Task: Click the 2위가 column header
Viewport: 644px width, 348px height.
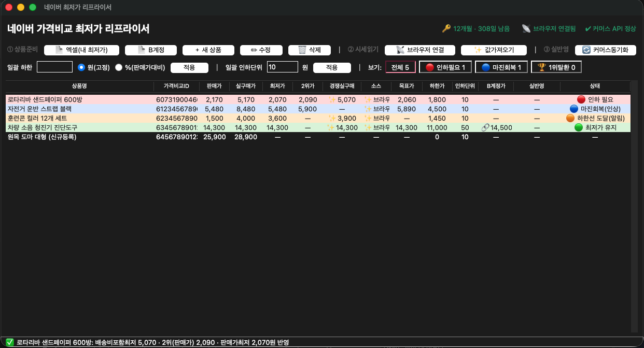Action: coord(307,86)
